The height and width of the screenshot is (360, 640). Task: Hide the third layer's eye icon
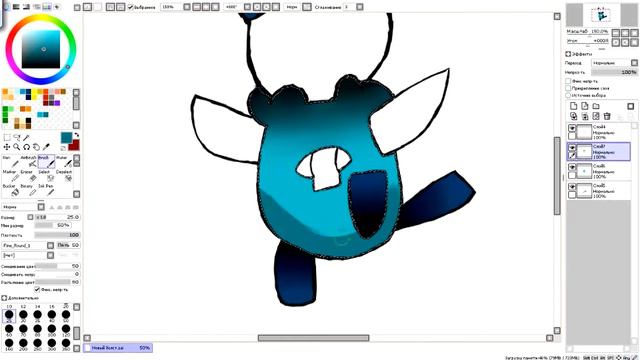pos(572,167)
